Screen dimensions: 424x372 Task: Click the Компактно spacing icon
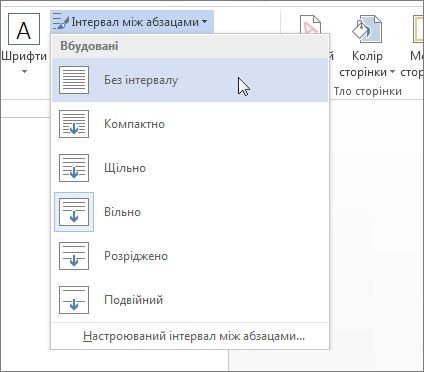tap(74, 124)
